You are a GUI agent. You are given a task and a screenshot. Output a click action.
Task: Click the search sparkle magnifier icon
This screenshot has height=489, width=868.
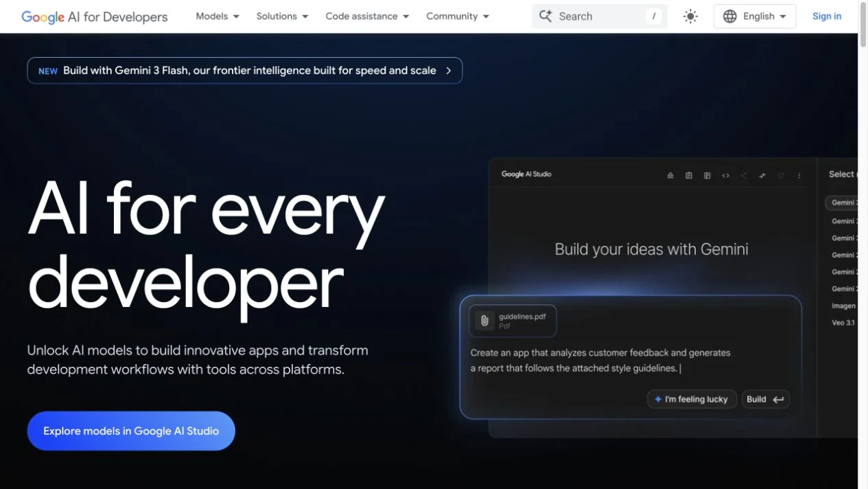pyautogui.click(x=546, y=16)
